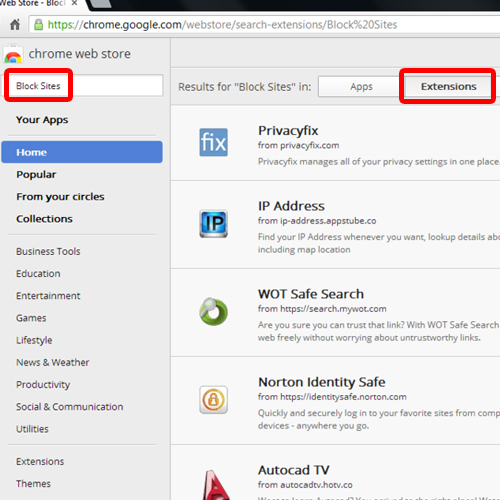
Task: Browse the News & Weather category
Action: 53,362
